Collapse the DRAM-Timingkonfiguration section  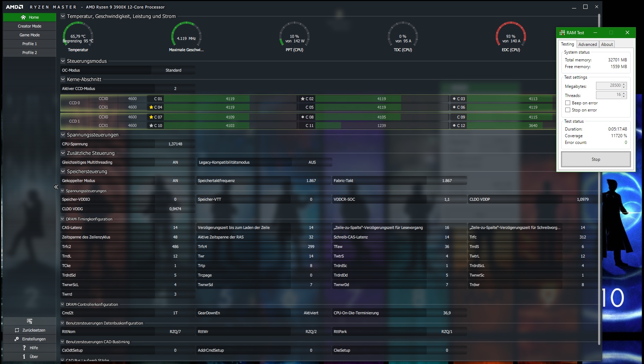click(x=62, y=219)
